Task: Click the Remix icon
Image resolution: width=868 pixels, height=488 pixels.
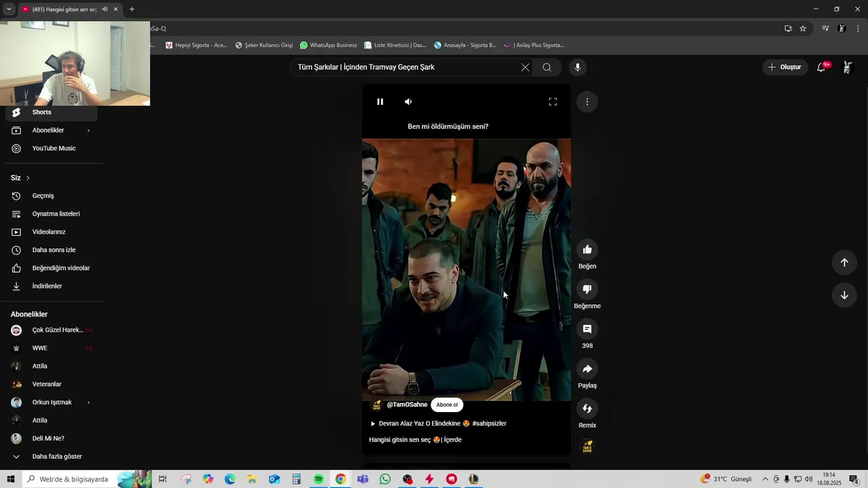Action: tap(587, 409)
